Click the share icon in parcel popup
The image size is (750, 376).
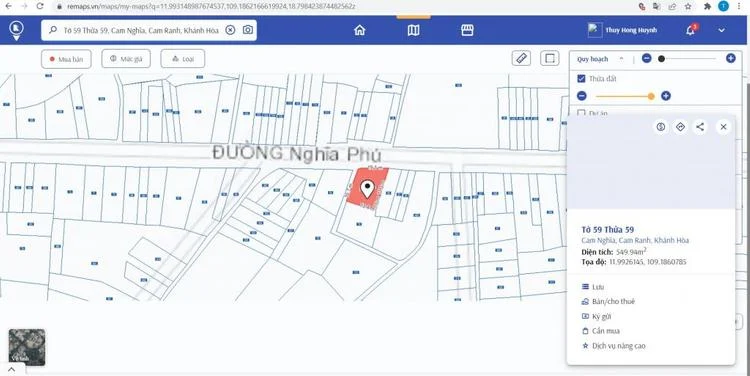[x=700, y=127]
